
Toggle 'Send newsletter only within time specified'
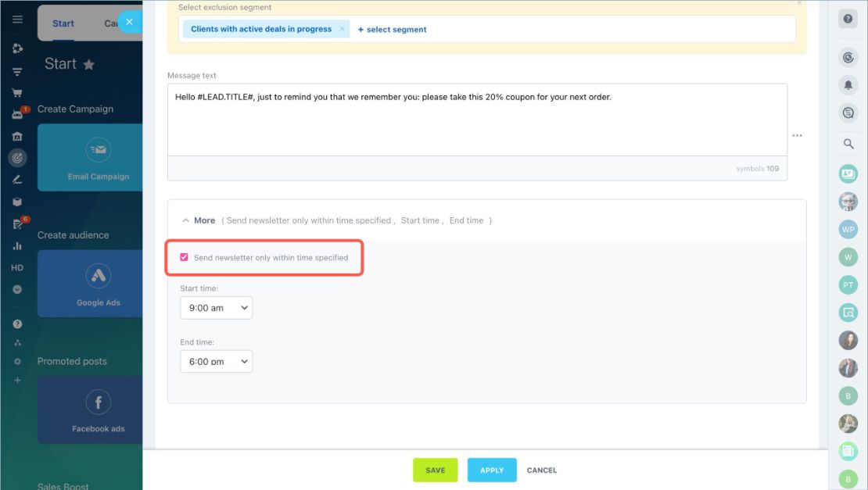tap(184, 257)
